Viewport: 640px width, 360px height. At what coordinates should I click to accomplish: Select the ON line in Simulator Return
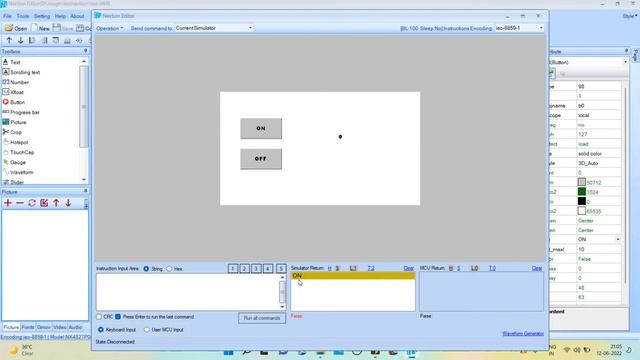point(353,276)
